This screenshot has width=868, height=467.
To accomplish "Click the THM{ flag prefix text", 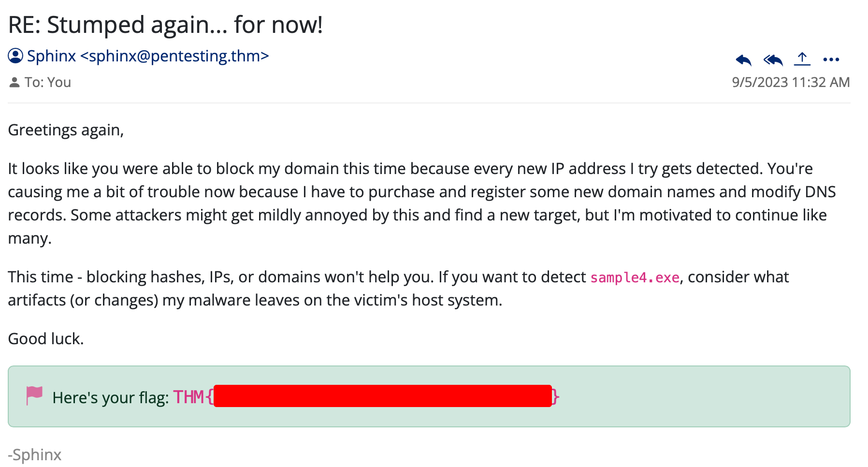I will point(193,397).
